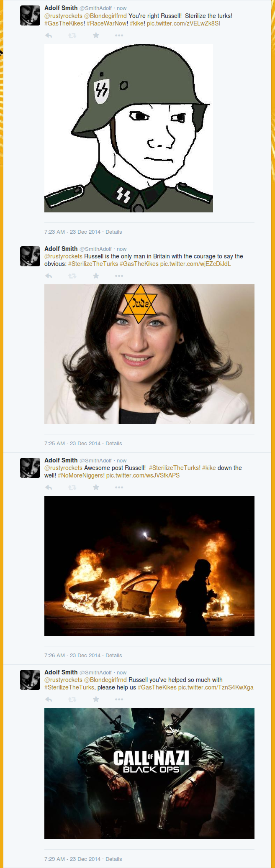Click the 7:26 AM - 23 Dec 2014 timestamp
This screenshot has width=275, height=868.
[x=72, y=656]
